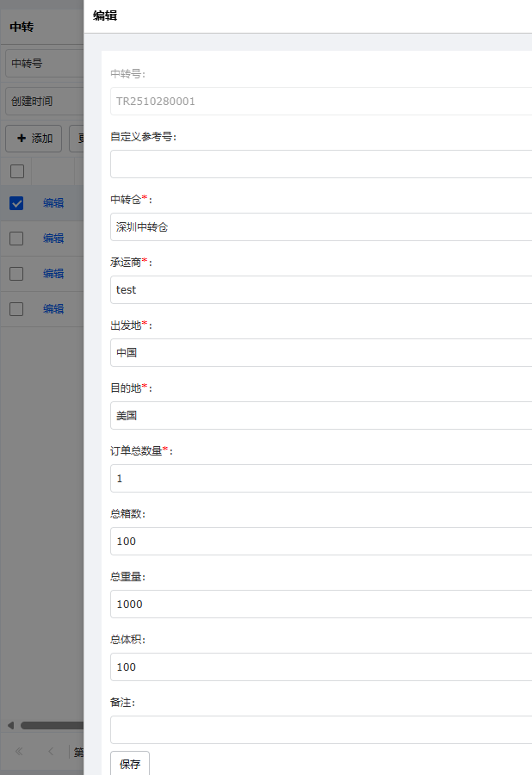Screen dimensions: 532x775
Task: Click the 总箱数 input field
Action: (320, 542)
